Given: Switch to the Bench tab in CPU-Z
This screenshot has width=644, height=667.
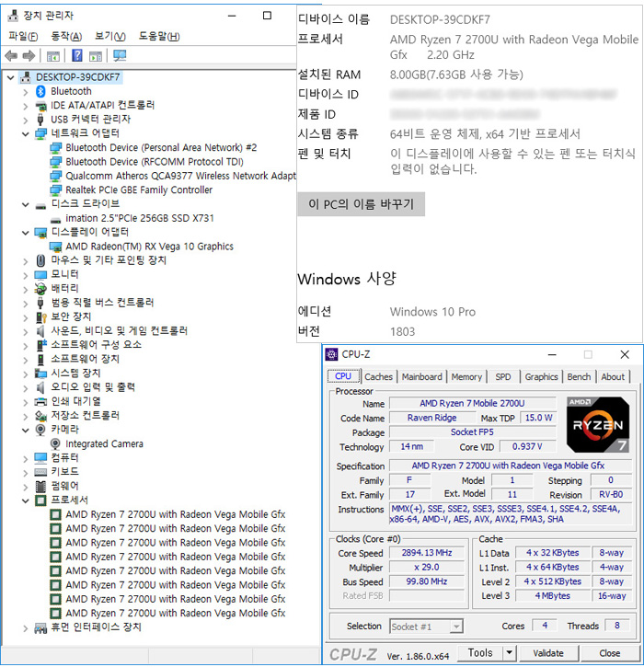Looking at the screenshot, I should point(579,377).
